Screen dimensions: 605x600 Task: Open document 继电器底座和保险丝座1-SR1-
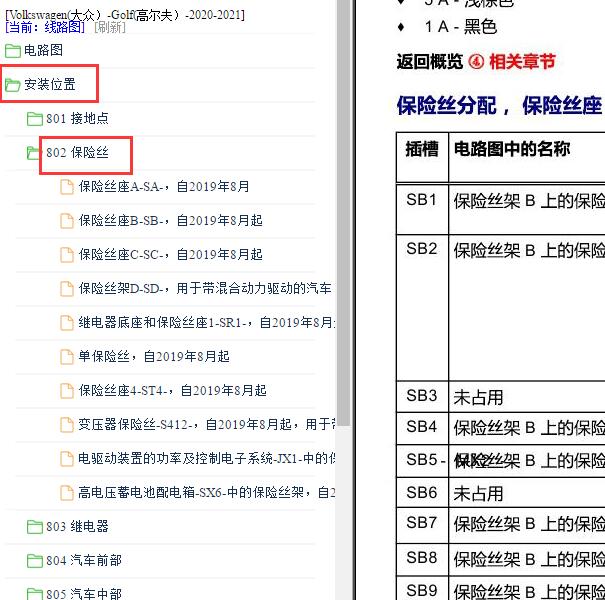[x=206, y=322]
